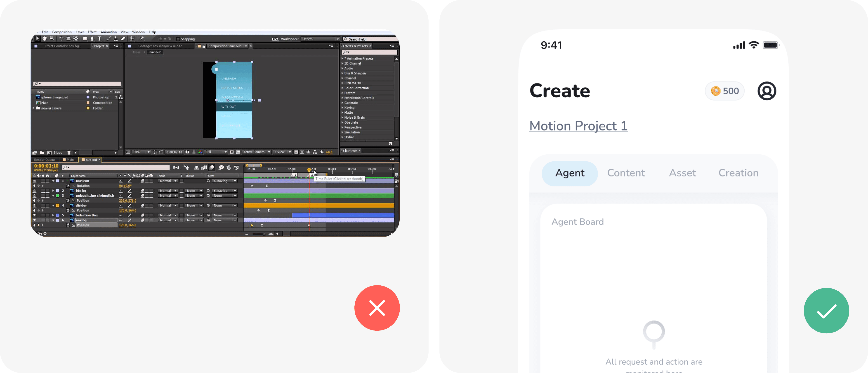Open the Motion Project 1 link
The width and height of the screenshot is (868, 373).
pyautogui.click(x=578, y=126)
